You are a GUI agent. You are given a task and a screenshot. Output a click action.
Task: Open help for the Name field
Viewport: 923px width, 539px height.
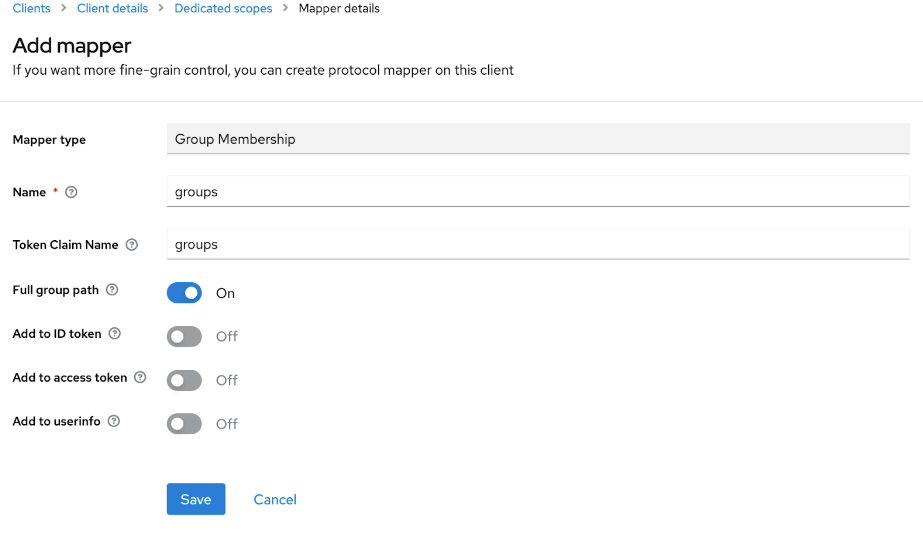pyautogui.click(x=71, y=192)
